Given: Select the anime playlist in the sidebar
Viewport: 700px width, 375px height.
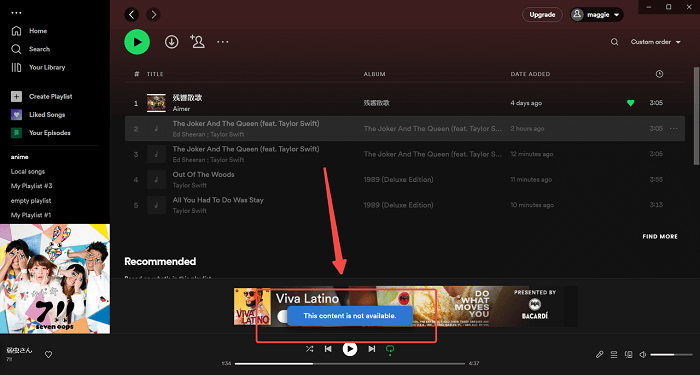Looking at the screenshot, I should [20, 157].
